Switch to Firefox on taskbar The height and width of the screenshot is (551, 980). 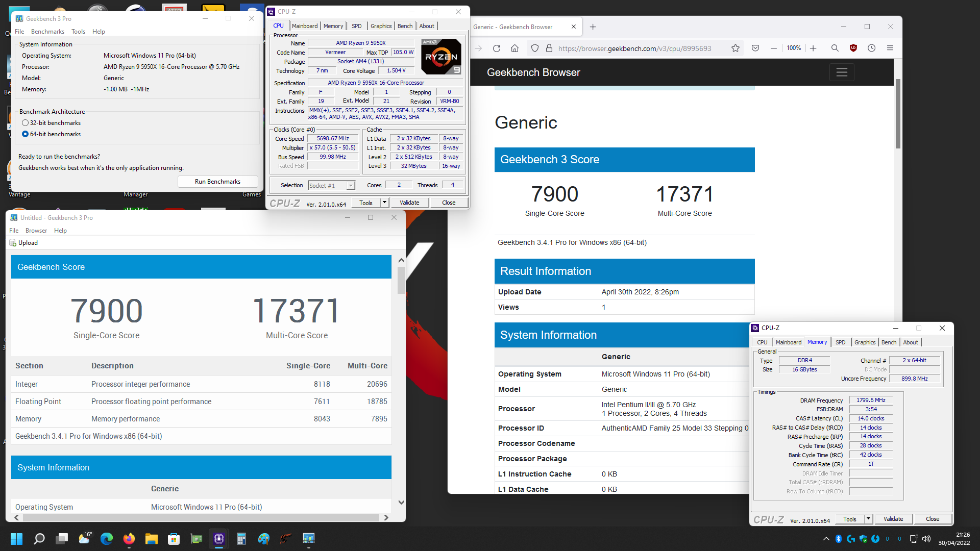(x=129, y=539)
